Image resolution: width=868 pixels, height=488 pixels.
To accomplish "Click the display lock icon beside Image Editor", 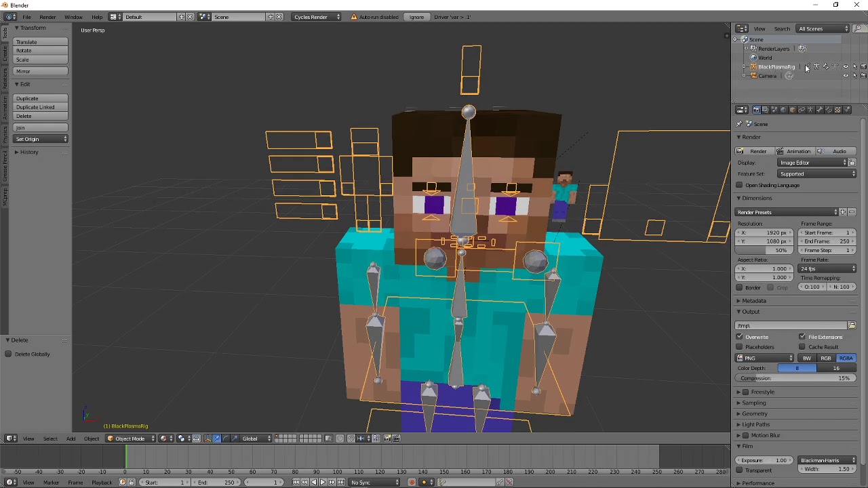I will tap(852, 163).
